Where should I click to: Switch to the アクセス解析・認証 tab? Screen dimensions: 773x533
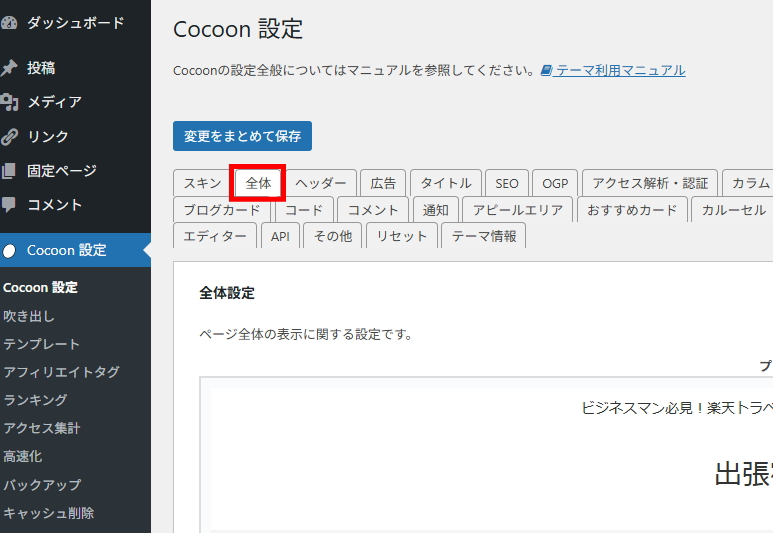[649, 183]
